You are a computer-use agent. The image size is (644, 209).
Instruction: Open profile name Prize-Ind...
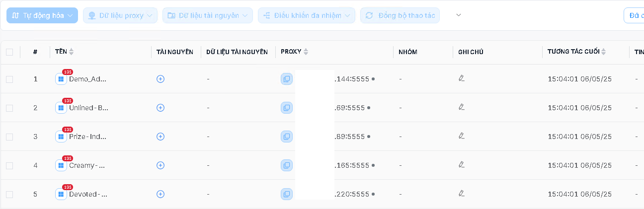pyautogui.click(x=87, y=137)
